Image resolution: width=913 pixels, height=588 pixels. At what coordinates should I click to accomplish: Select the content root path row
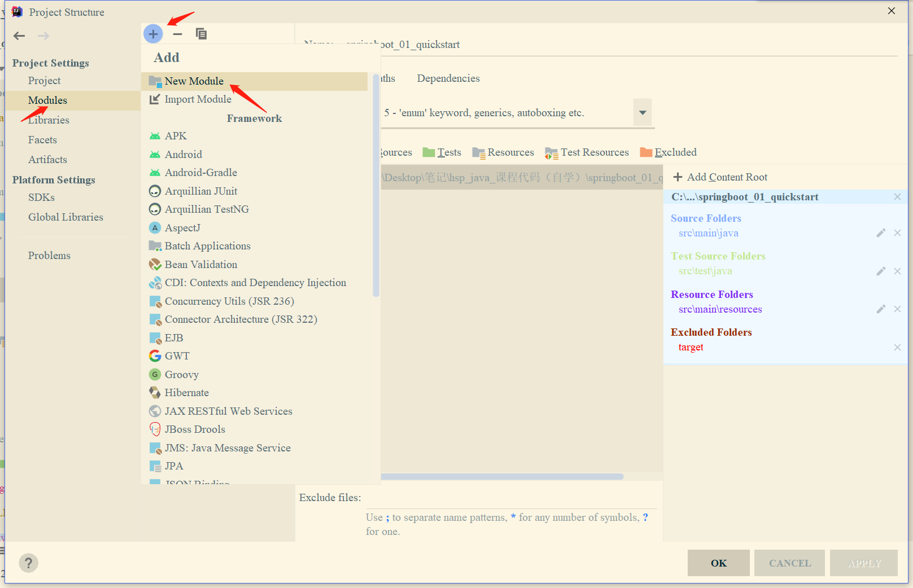click(522, 178)
